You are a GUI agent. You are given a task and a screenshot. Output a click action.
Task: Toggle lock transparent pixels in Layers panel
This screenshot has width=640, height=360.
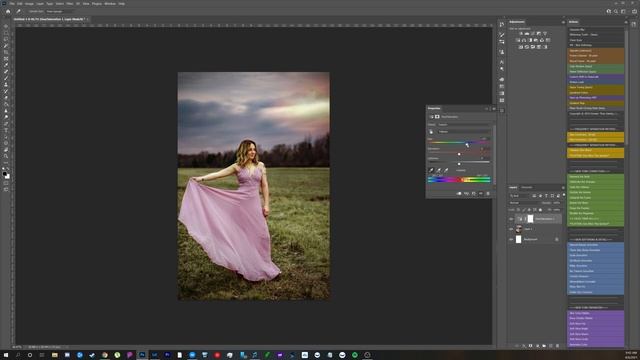click(x=518, y=210)
